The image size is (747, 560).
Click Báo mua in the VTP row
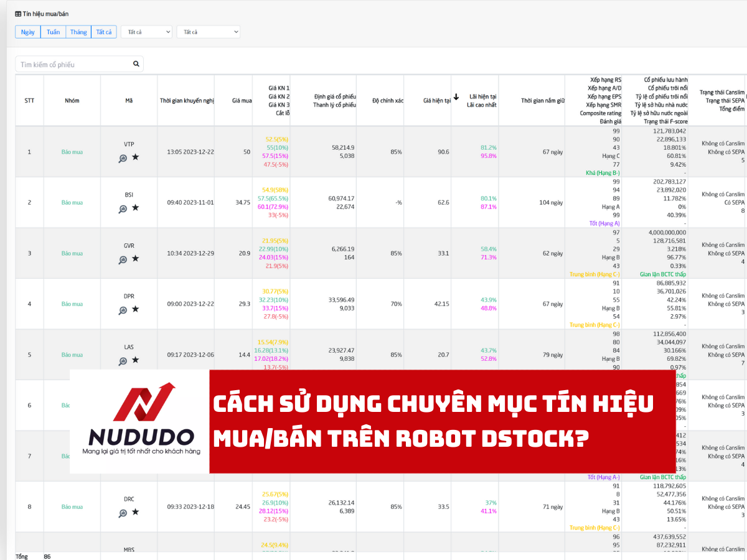(72, 152)
